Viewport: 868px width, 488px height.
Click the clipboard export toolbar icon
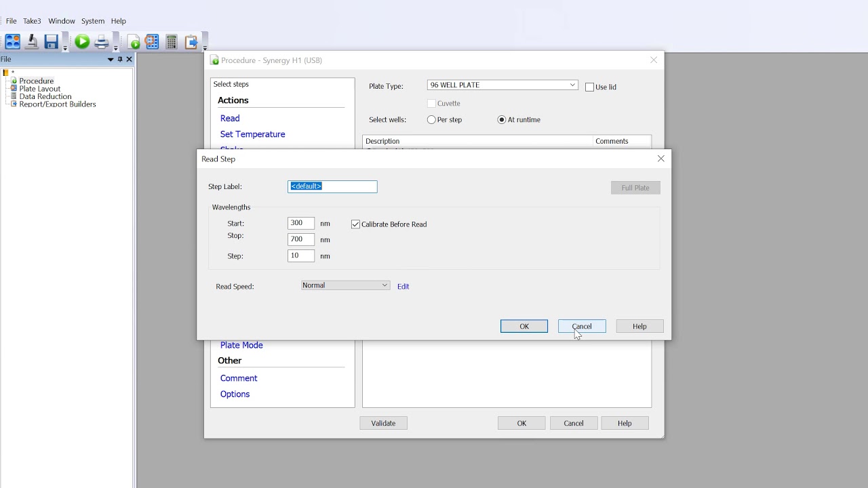pos(191,42)
